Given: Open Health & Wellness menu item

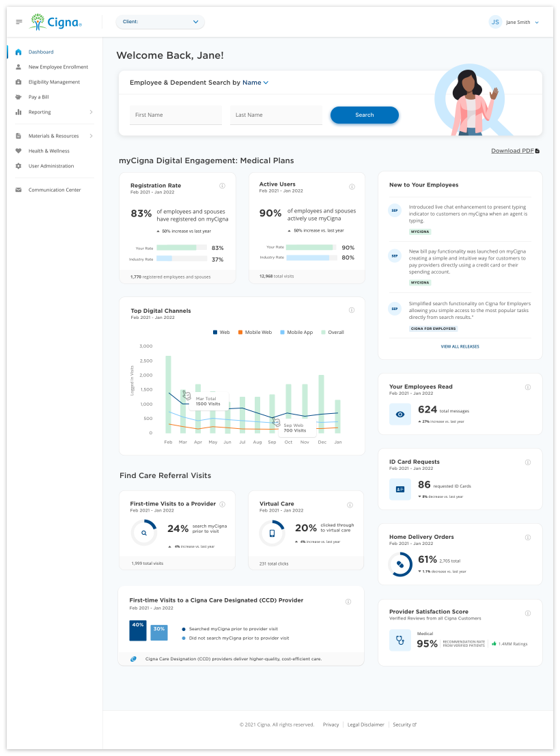Looking at the screenshot, I should click(x=48, y=151).
